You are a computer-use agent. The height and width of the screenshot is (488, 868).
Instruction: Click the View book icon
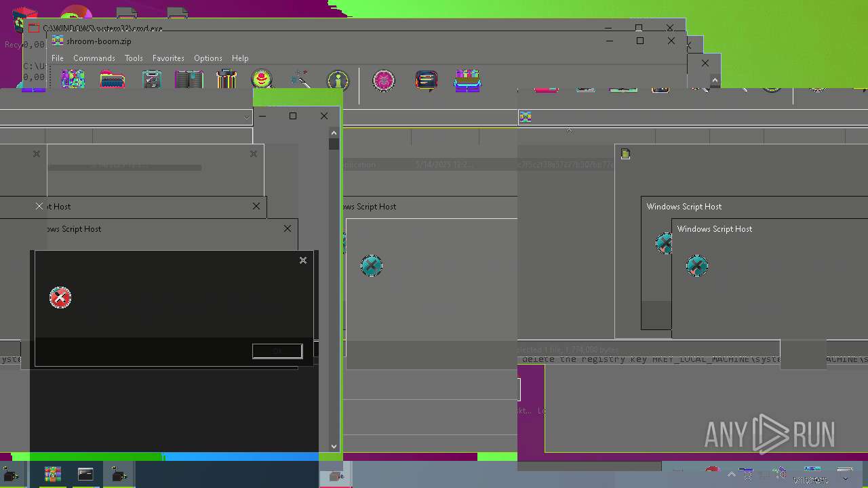[189, 80]
